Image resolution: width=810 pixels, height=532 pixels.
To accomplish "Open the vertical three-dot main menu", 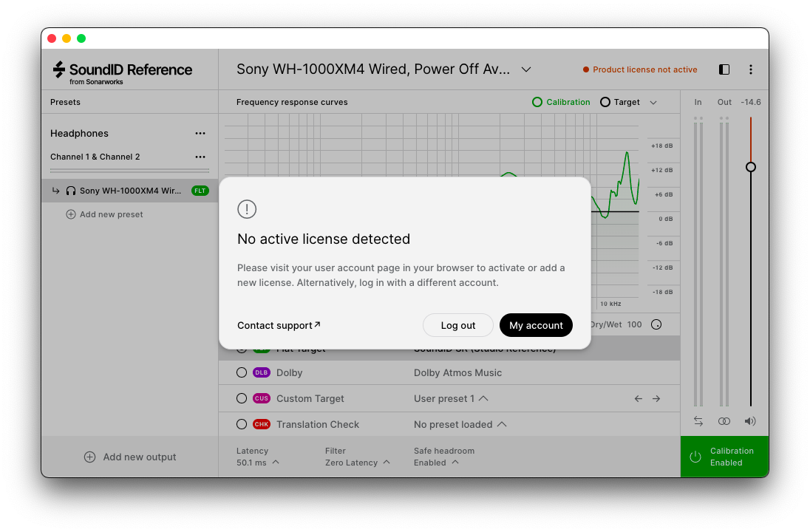I will point(751,69).
